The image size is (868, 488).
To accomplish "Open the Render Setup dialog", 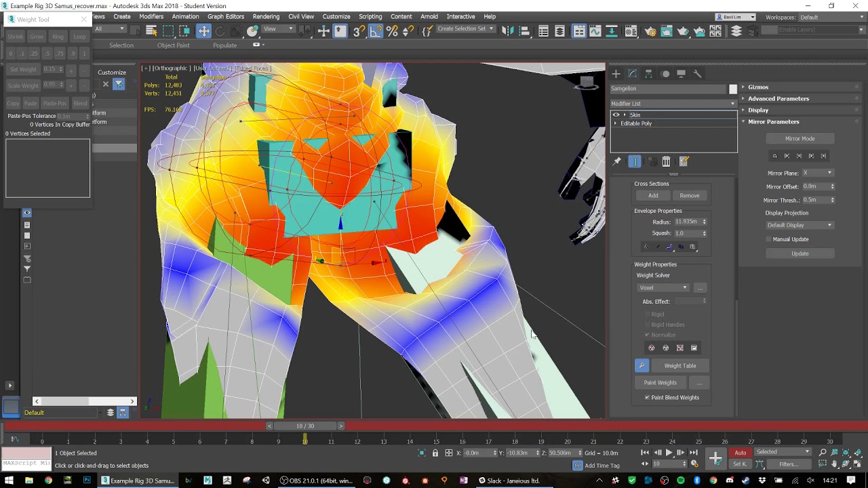I will coord(650,30).
